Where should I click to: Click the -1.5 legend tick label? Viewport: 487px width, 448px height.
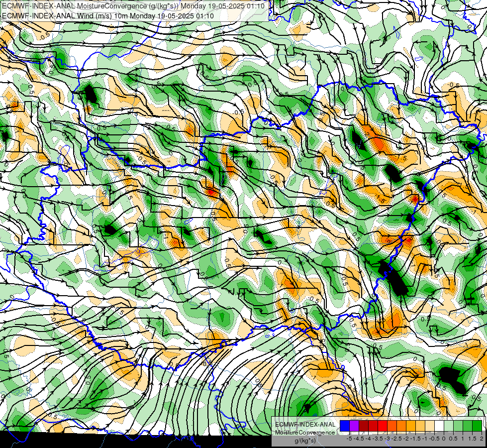coord(415,439)
